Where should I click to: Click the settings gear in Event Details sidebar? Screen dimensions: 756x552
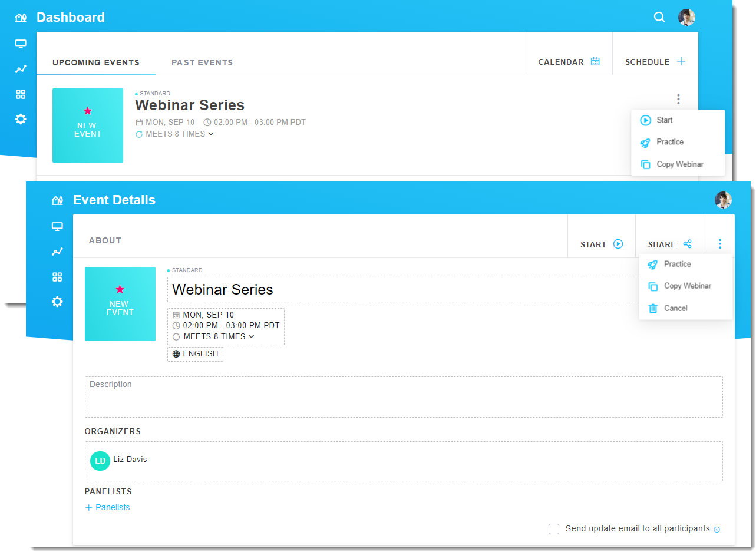(x=57, y=302)
